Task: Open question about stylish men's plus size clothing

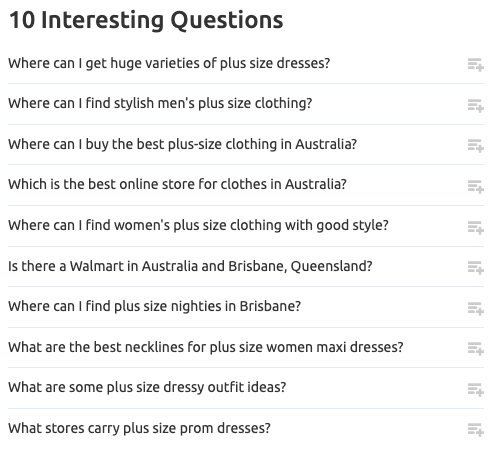Action: pos(160,103)
